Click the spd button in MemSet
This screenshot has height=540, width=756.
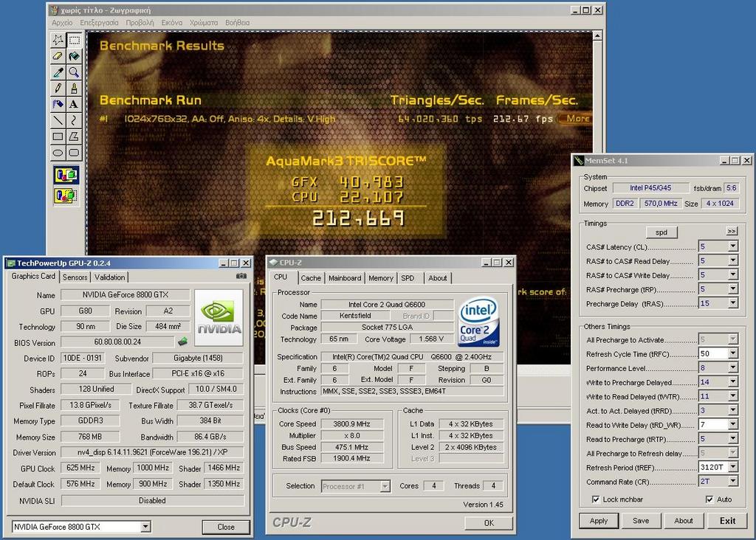tap(661, 232)
